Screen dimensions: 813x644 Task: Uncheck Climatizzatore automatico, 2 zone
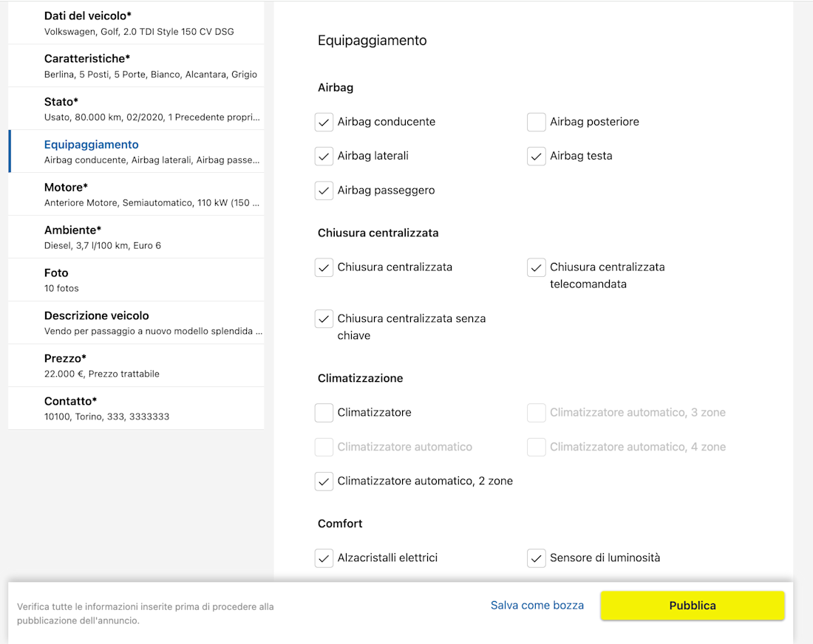[x=324, y=482]
